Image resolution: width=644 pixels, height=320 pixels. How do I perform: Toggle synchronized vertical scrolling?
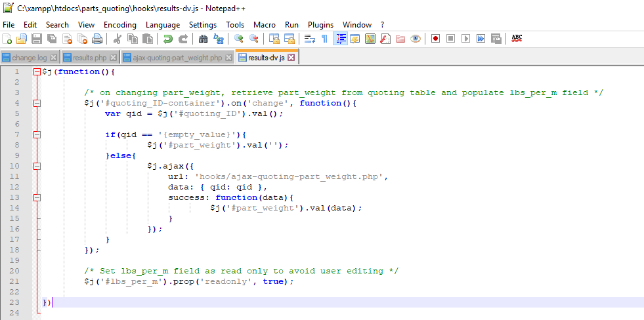tap(274, 39)
